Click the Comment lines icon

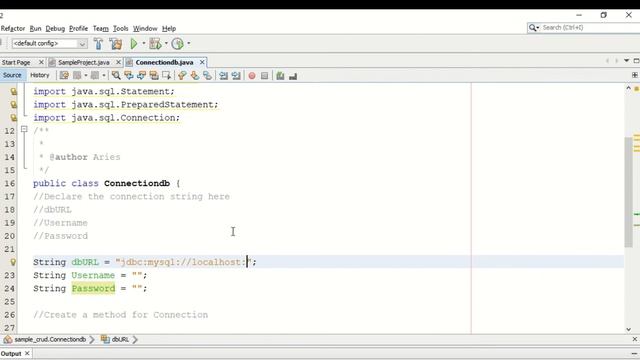click(280, 76)
